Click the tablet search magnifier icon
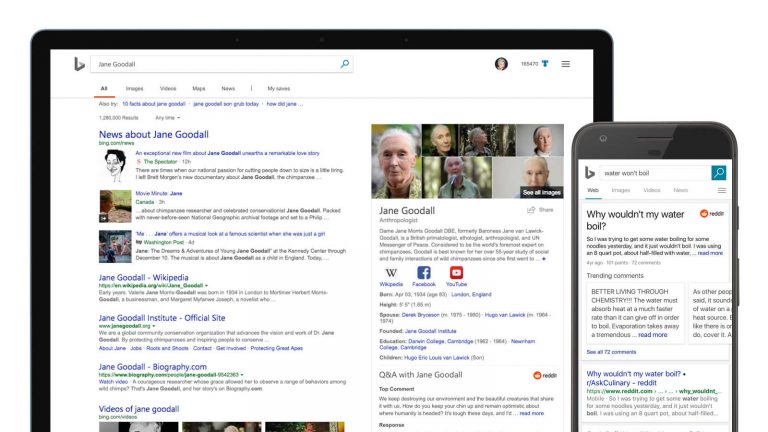The width and height of the screenshot is (768, 432). tap(345, 64)
